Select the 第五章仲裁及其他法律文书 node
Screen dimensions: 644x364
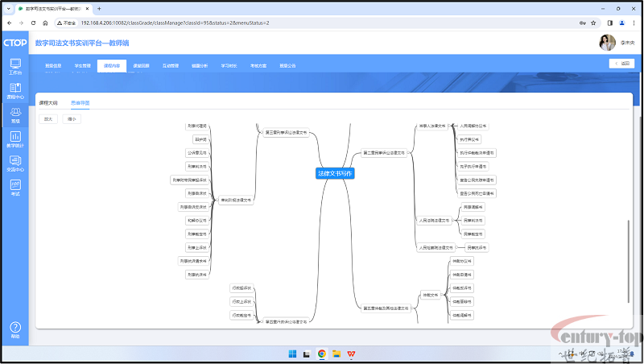click(x=386, y=308)
